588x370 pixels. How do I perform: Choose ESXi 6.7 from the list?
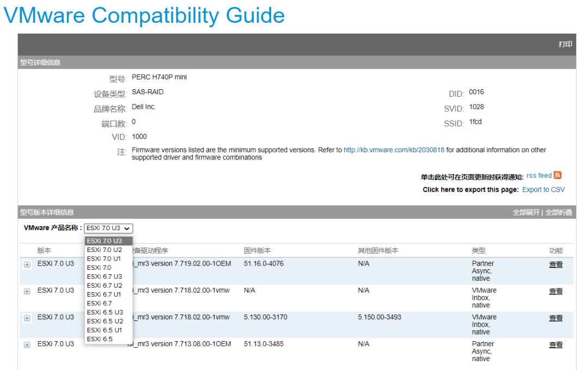pyautogui.click(x=109, y=303)
